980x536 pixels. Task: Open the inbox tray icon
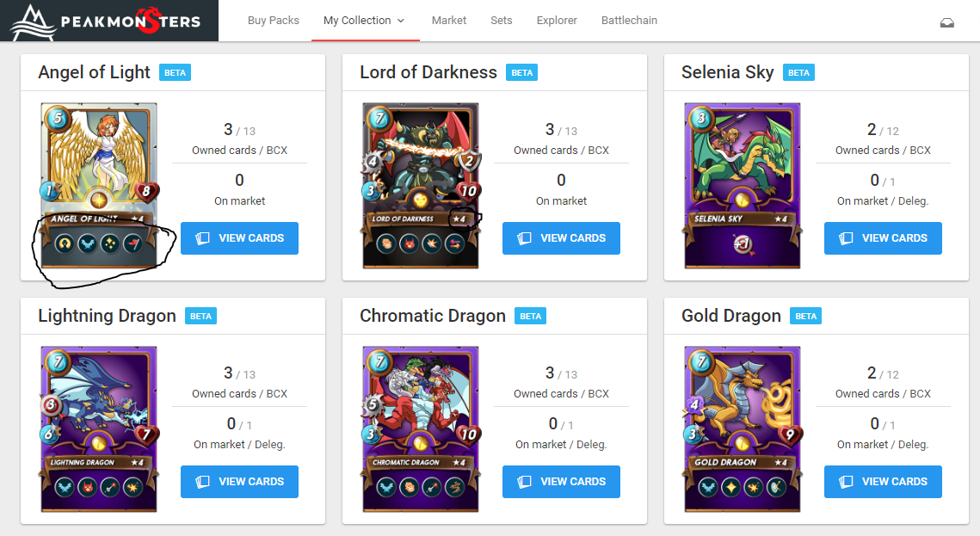(x=947, y=23)
